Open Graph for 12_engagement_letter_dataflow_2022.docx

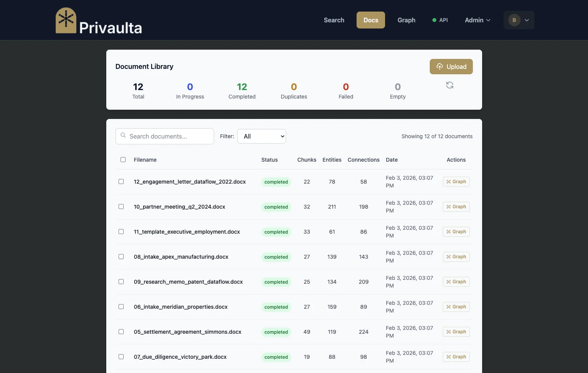click(x=456, y=182)
